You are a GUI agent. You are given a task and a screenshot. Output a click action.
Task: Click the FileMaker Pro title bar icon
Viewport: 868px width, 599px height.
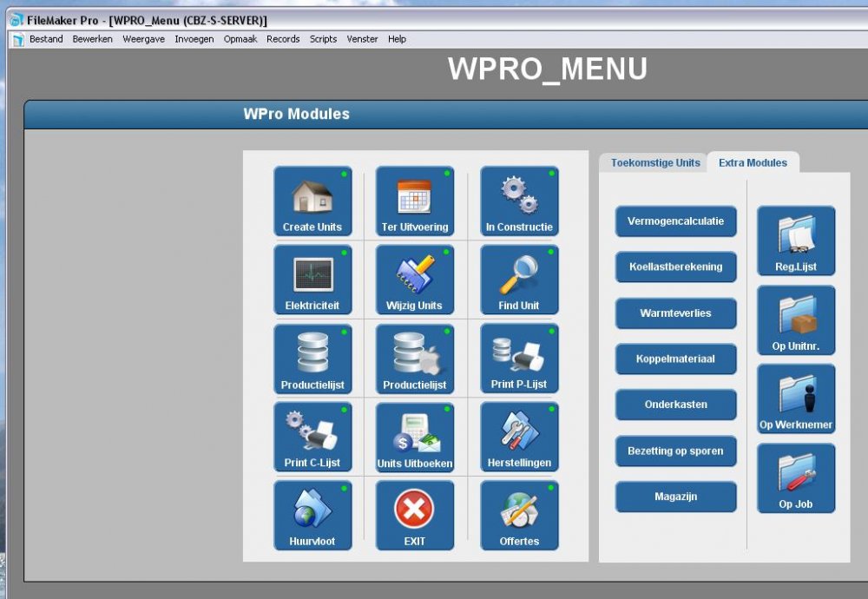[16, 21]
